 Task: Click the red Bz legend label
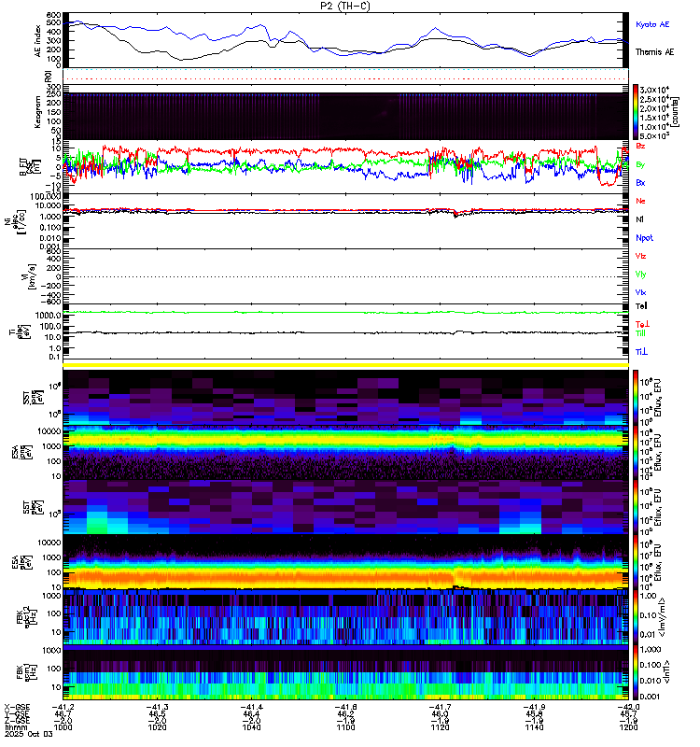[640, 146]
